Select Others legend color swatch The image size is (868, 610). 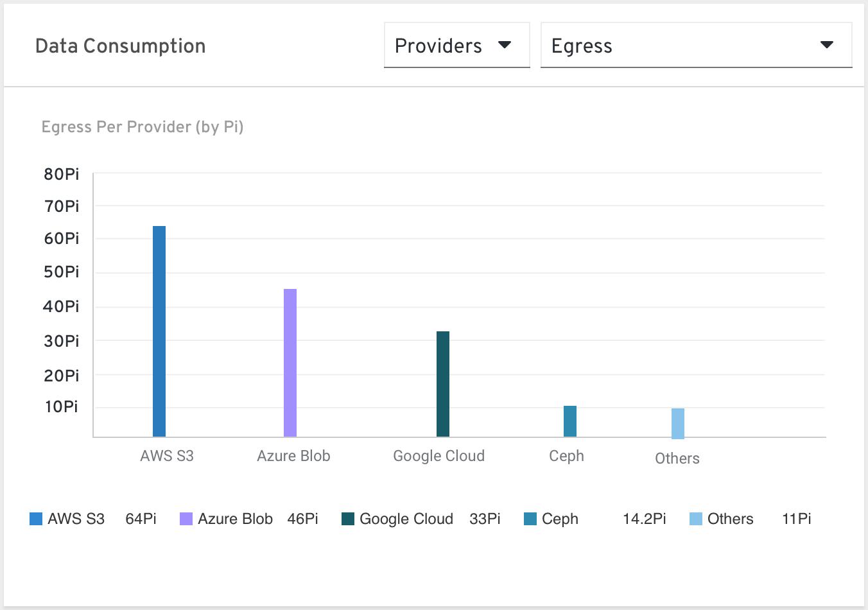click(696, 519)
